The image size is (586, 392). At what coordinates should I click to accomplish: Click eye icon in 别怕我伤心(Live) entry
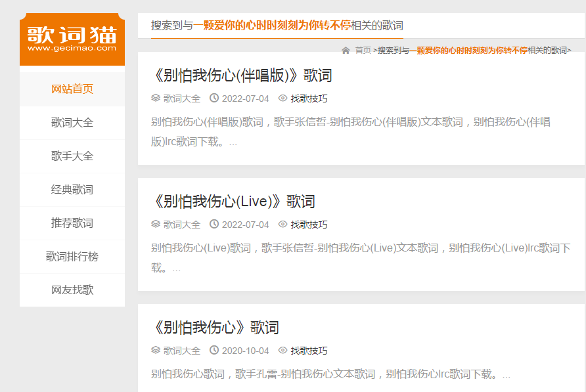283,224
